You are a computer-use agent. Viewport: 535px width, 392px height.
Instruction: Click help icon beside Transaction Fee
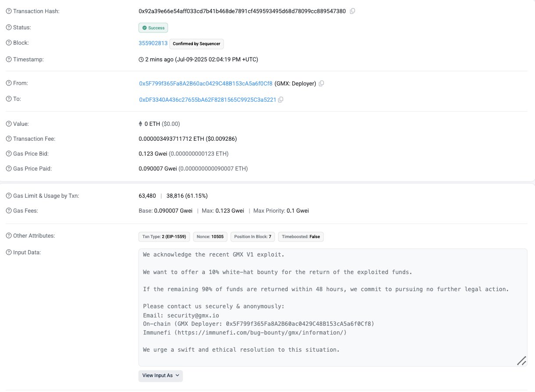(x=9, y=139)
